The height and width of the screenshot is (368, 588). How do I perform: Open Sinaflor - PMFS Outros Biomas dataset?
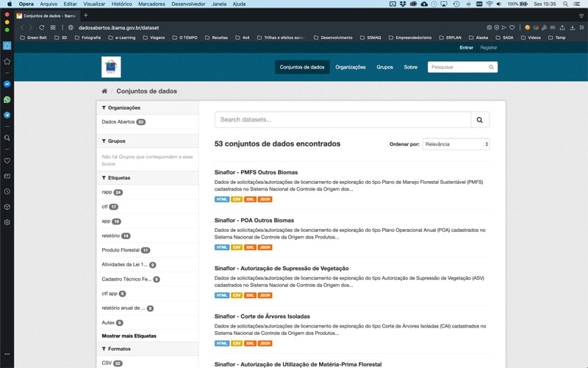256,172
